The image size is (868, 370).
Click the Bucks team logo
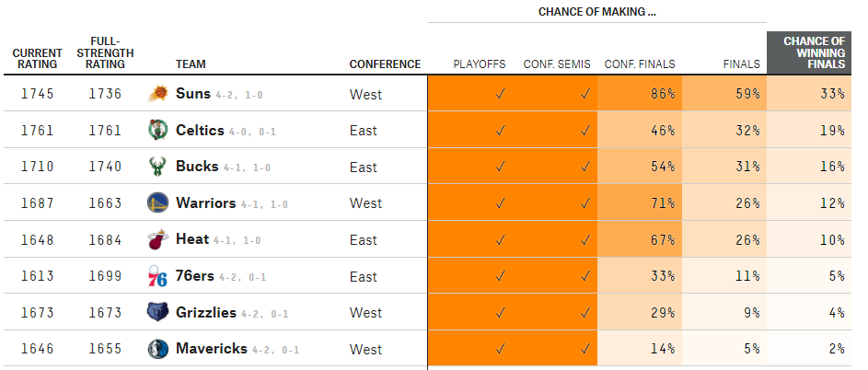tap(157, 167)
